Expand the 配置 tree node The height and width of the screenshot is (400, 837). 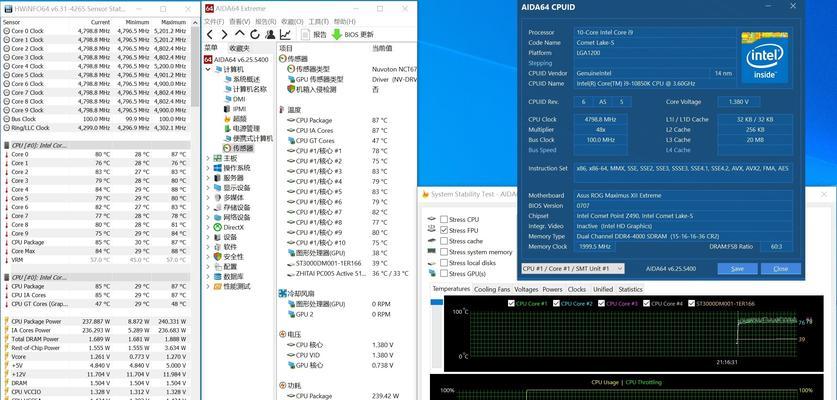click(x=209, y=266)
